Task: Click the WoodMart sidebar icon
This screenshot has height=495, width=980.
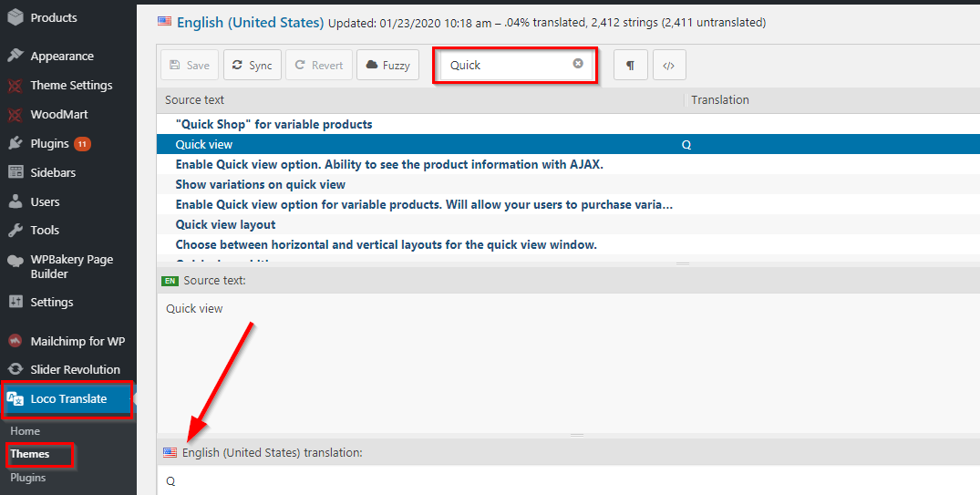Action: (x=15, y=114)
